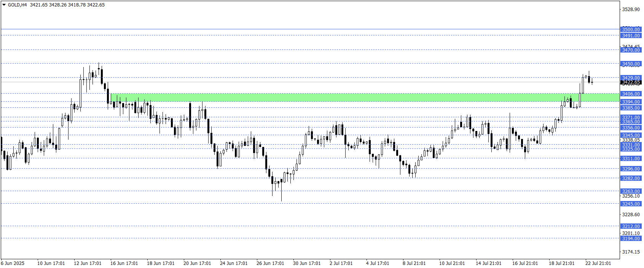This screenshot has width=644, height=268.
Task: Click the 3491.00 price level label
Action: (631, 35)
